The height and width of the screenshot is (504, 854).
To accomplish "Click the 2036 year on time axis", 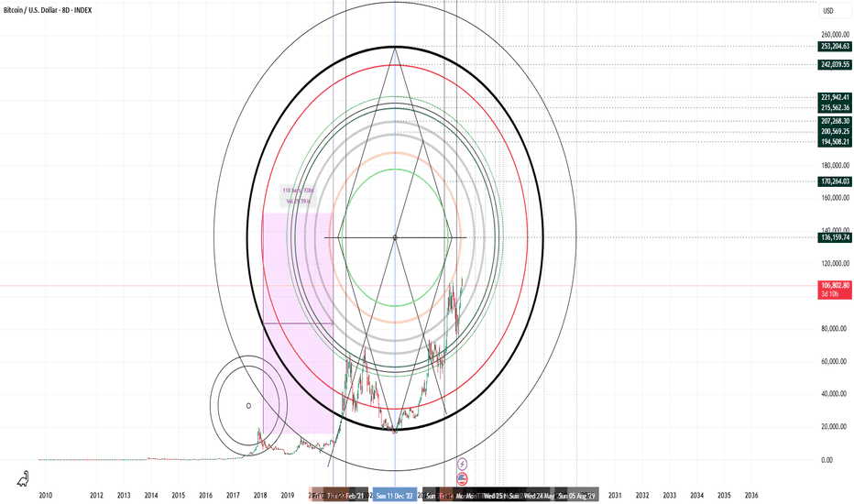I will pyautogui.click(x=751, y=495).
